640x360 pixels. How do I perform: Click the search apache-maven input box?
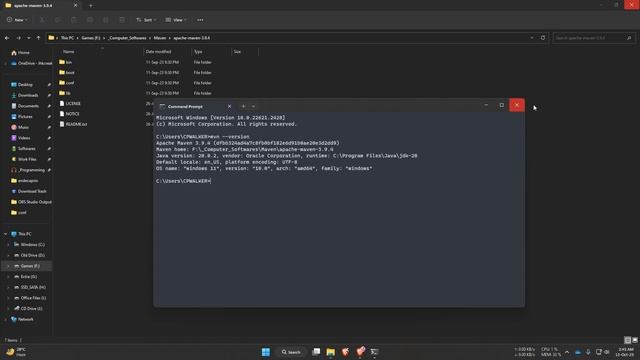pos(594,38)
